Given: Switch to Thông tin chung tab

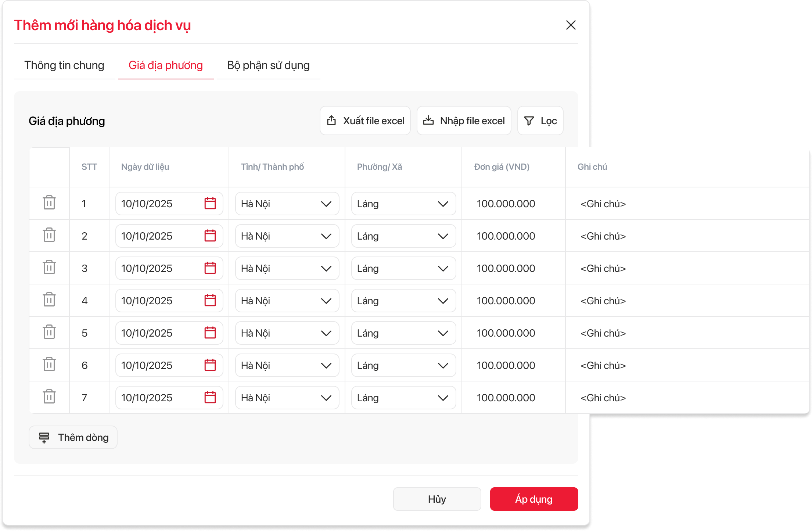Looking at the screenshot, I should click(64, 65).
